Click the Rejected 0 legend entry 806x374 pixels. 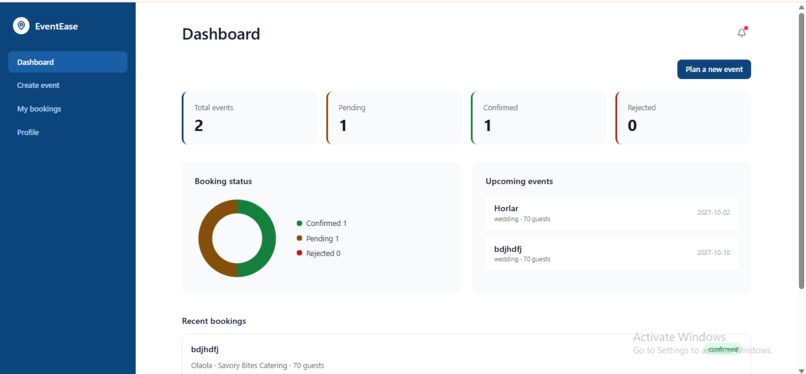(x=319, y=253)
